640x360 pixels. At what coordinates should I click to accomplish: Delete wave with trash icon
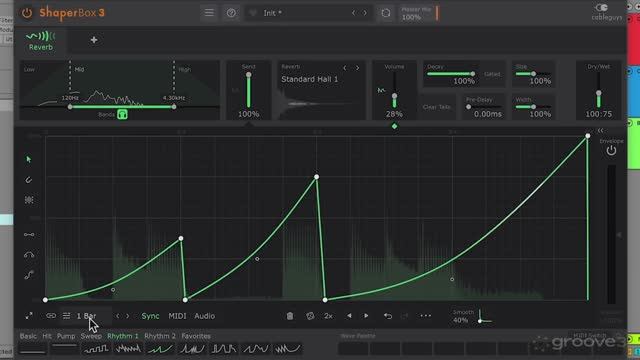pos(290,316)
